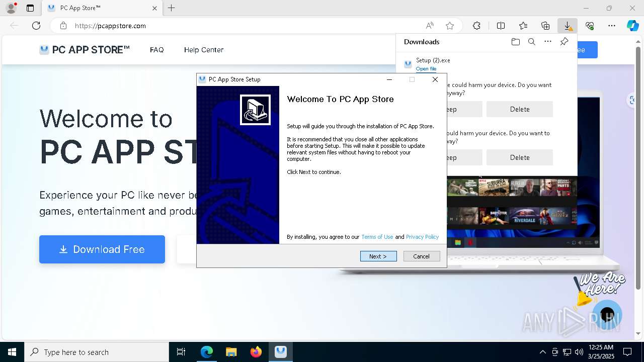Open the notification center icon
The image size is (644, 362).
(x=627, y=352)
